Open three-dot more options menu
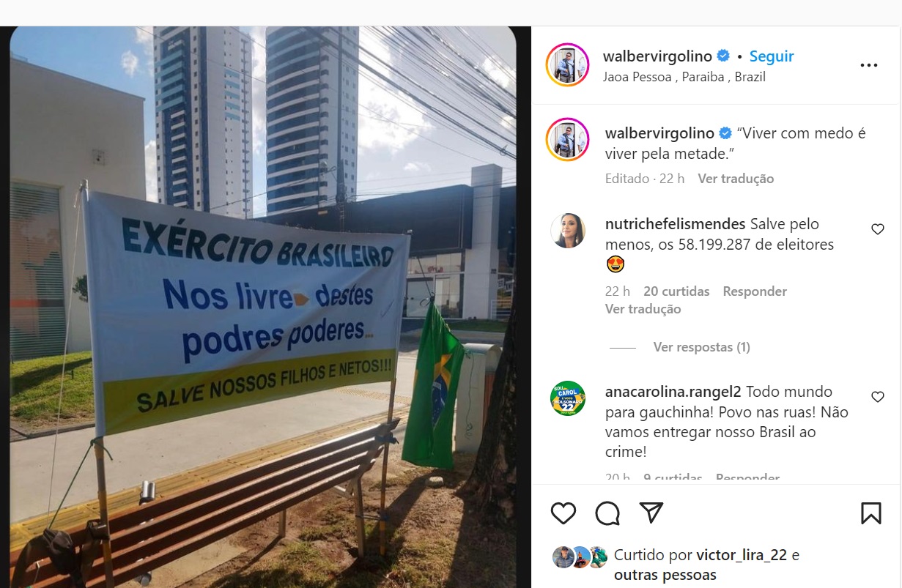The width and height of the screenshot is (902, 588). pyautogui.click(x=869, y=65)
